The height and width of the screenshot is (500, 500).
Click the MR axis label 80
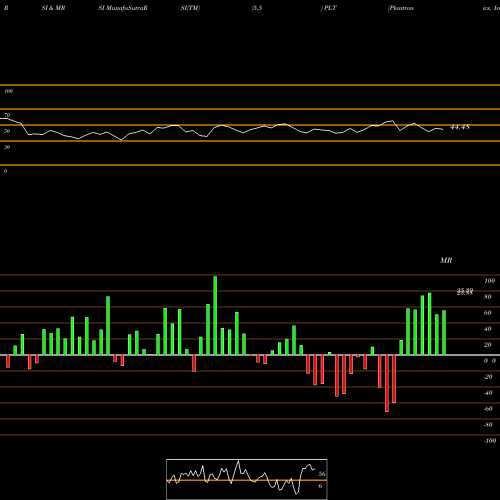(488, 297)
